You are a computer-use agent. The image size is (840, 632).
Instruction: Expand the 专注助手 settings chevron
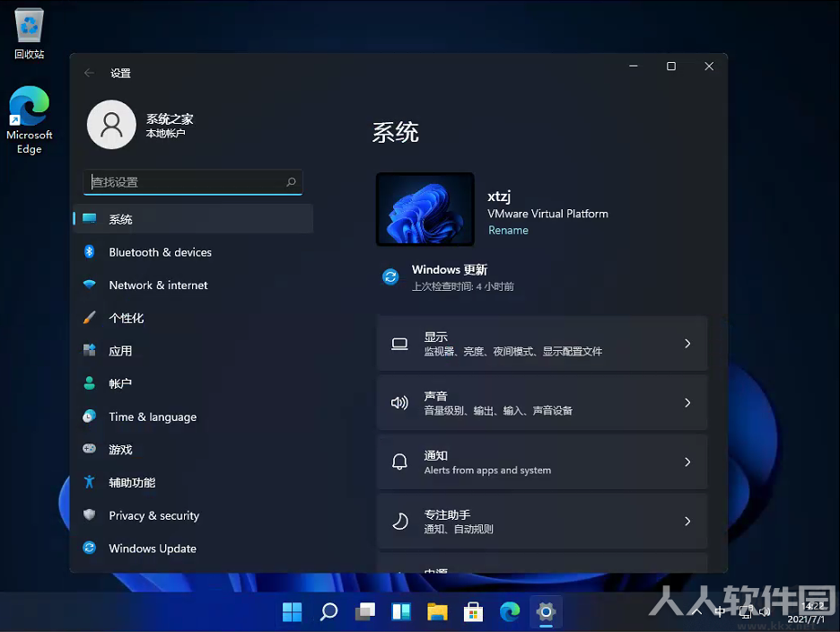point(687,521)
